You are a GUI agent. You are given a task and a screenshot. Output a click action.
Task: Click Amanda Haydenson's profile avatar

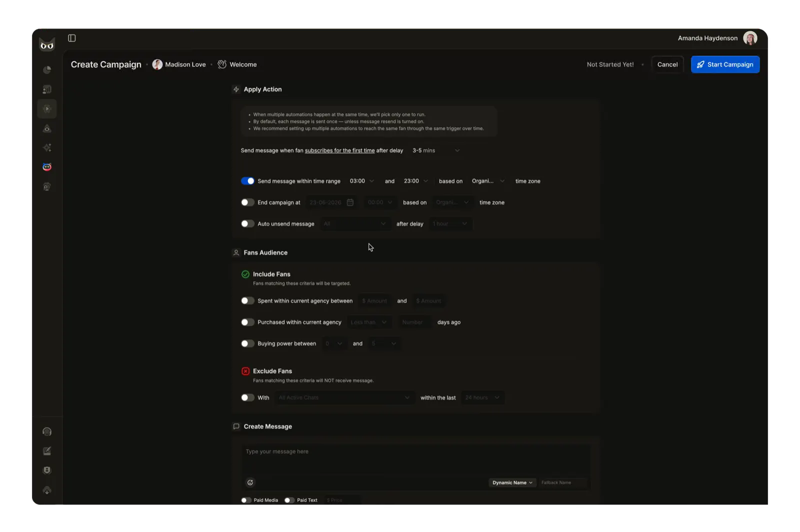pos(750,38)
